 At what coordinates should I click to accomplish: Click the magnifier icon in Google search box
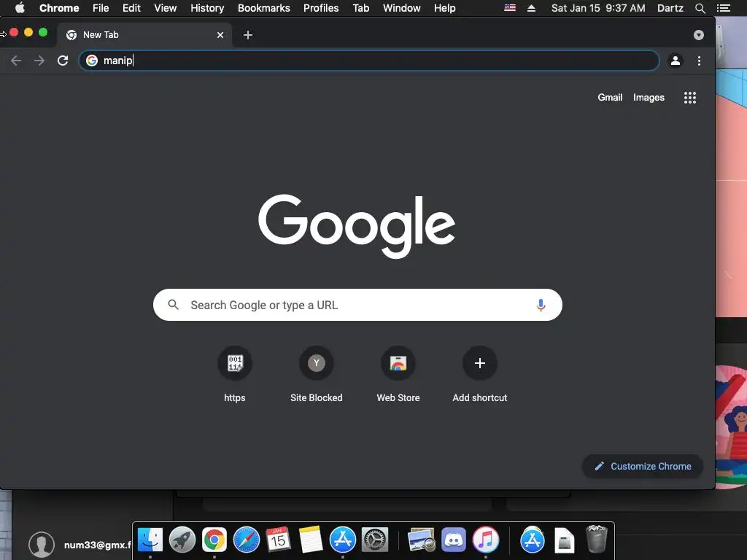[x=174, y=305]
